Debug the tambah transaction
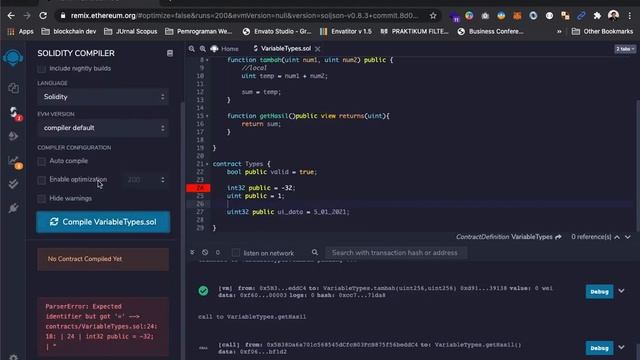 [599, 292]
